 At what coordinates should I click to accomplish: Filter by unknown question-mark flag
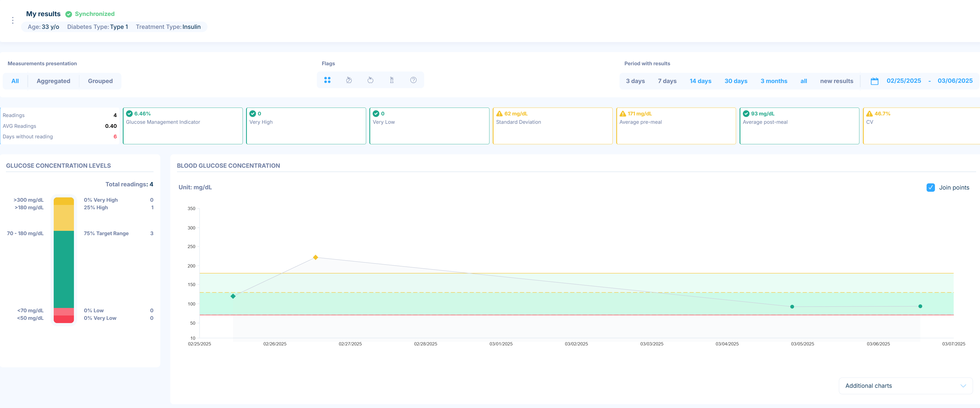click(x=414, y=80)
